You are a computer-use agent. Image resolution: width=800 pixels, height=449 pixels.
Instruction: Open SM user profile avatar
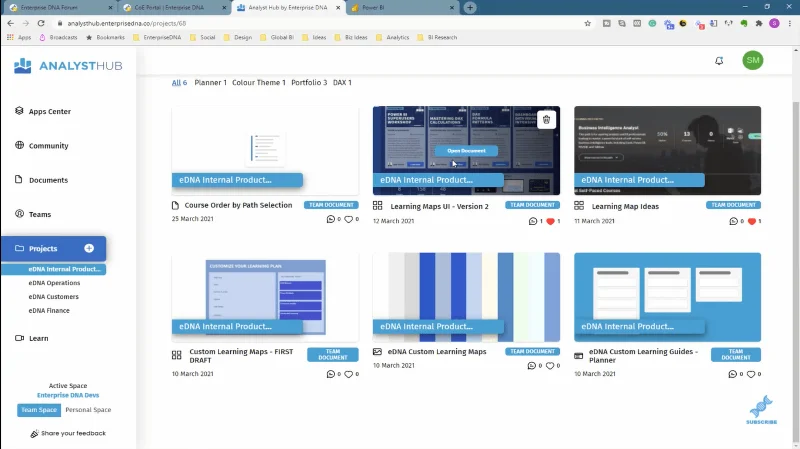[753, 60]
